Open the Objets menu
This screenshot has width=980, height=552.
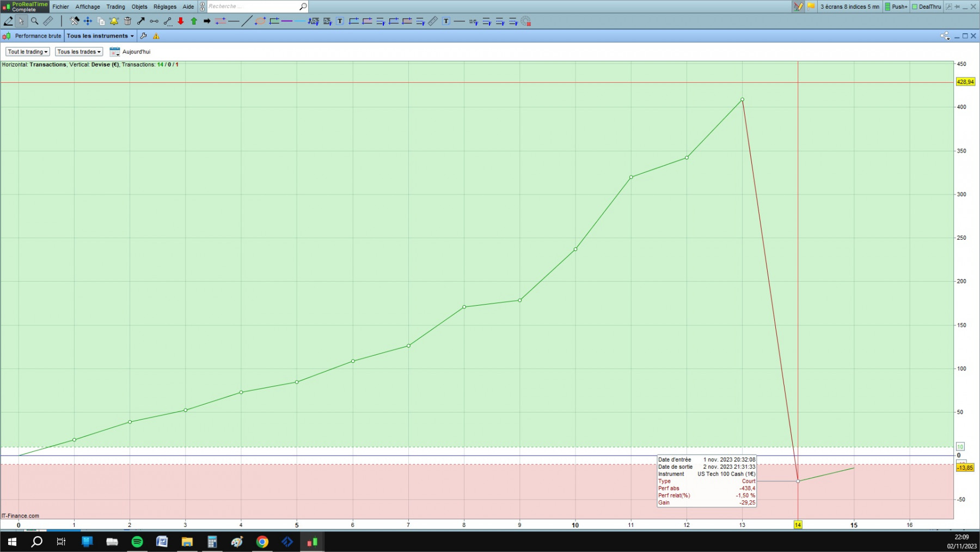click(x=139, y=7)
